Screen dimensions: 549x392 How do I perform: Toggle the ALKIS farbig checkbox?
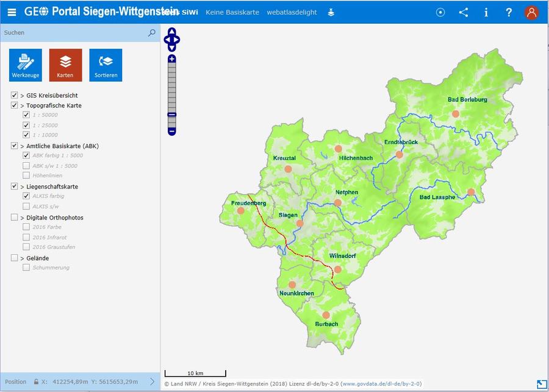[x=26, y=196]
